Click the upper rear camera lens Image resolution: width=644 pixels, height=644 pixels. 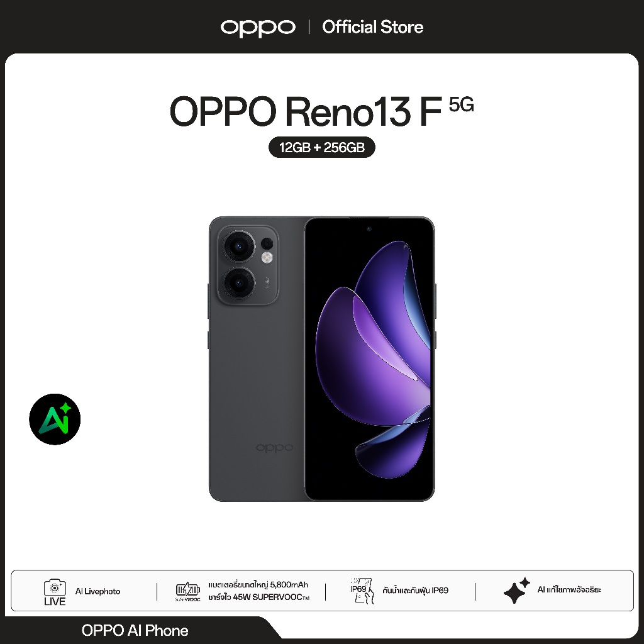pyautogui.click(x=239, y=247)
